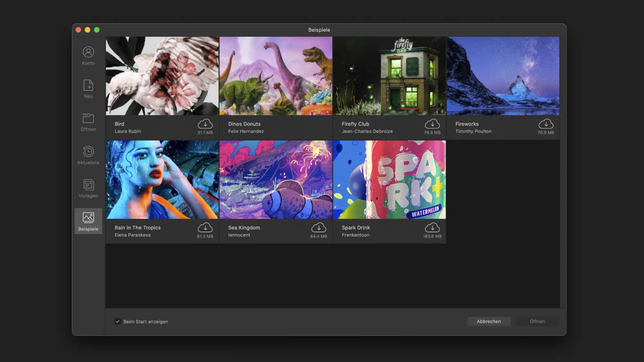Click the Öffnen button at bottom right

click(537, 321)
